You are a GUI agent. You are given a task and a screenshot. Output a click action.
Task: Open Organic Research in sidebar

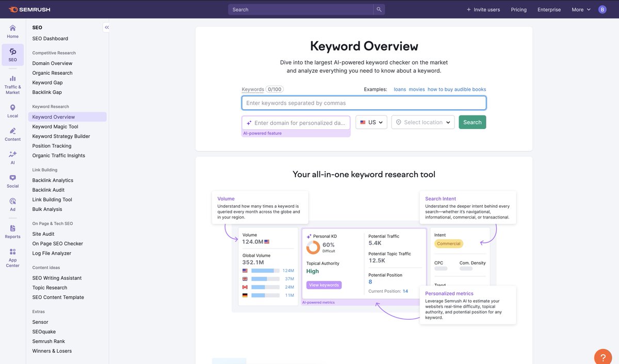52,73
